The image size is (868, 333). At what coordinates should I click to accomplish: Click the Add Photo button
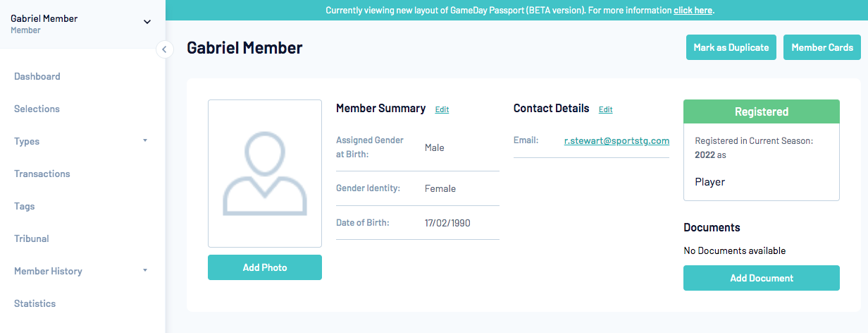(x=265, y=267)
